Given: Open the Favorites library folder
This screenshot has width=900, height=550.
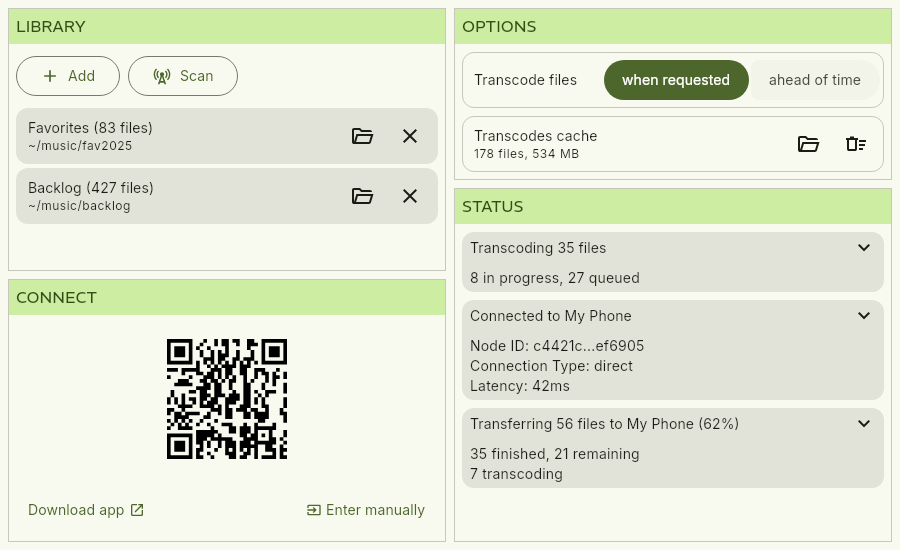Looking at the screenshot, I should point(362,136).
